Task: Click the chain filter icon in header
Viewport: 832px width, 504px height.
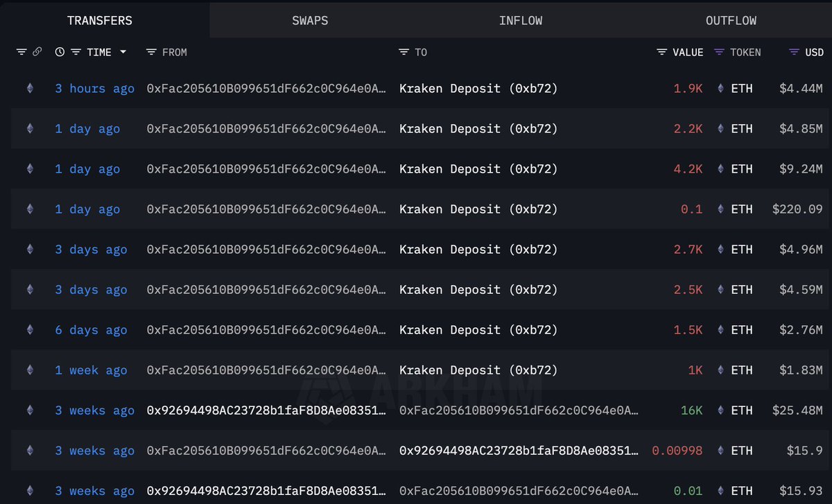Action: 21,52
